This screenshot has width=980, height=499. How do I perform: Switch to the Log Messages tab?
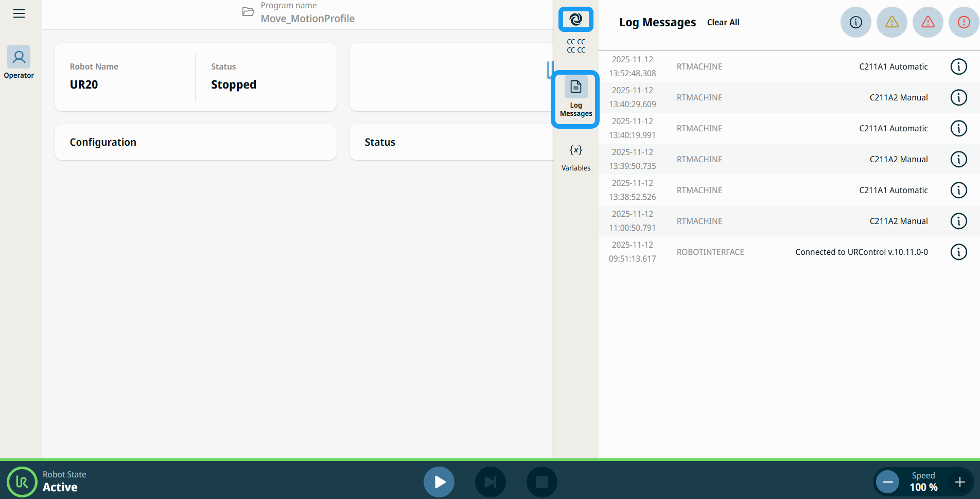click(575, 98)
